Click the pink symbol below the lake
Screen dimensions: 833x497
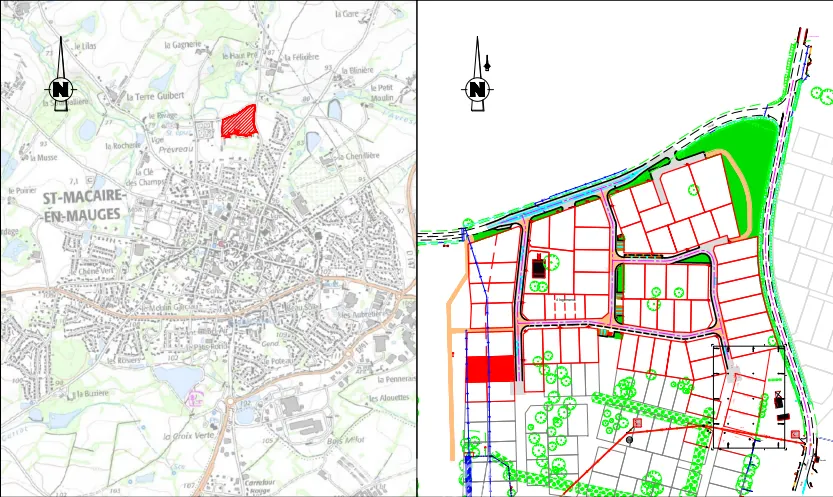(195, 397)
